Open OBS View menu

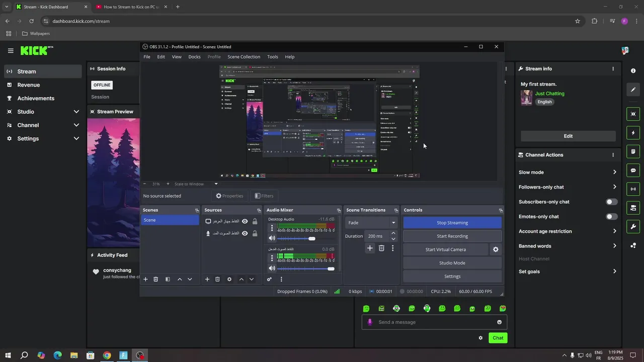[x=177, y=57]
